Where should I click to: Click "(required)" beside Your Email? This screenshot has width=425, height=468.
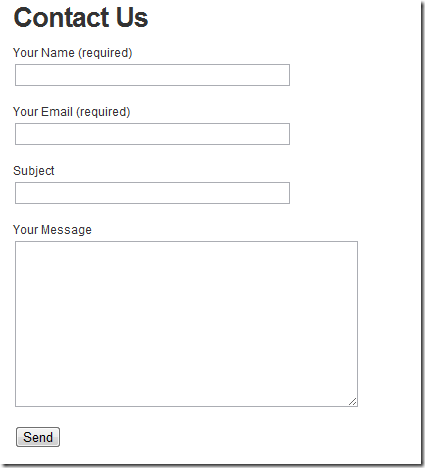[x=103, y=112]
